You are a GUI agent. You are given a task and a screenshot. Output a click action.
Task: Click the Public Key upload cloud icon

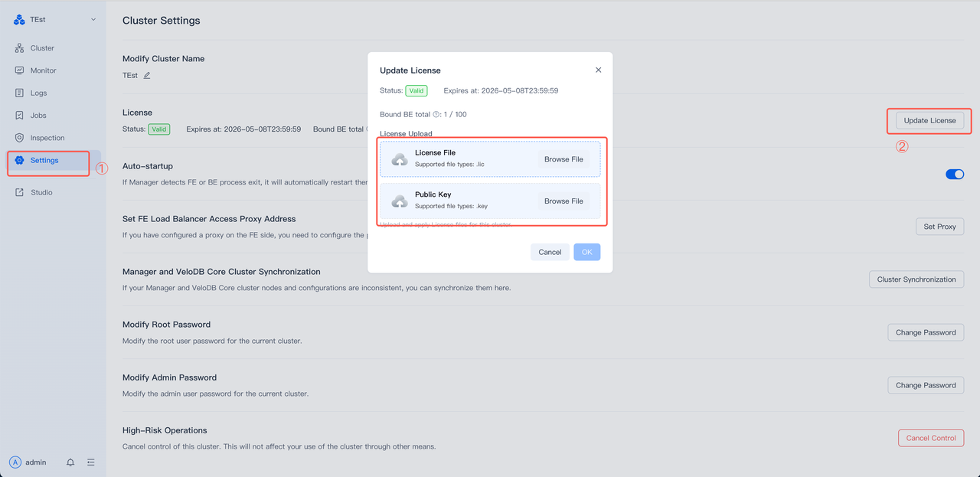399,201
